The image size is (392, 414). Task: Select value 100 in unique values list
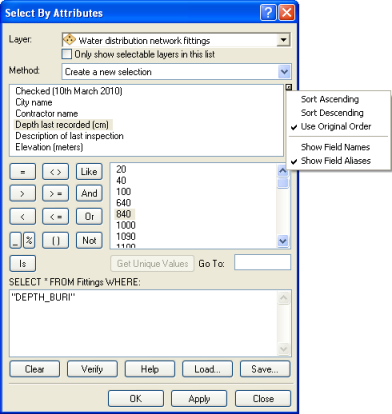[x=123, y=192]
